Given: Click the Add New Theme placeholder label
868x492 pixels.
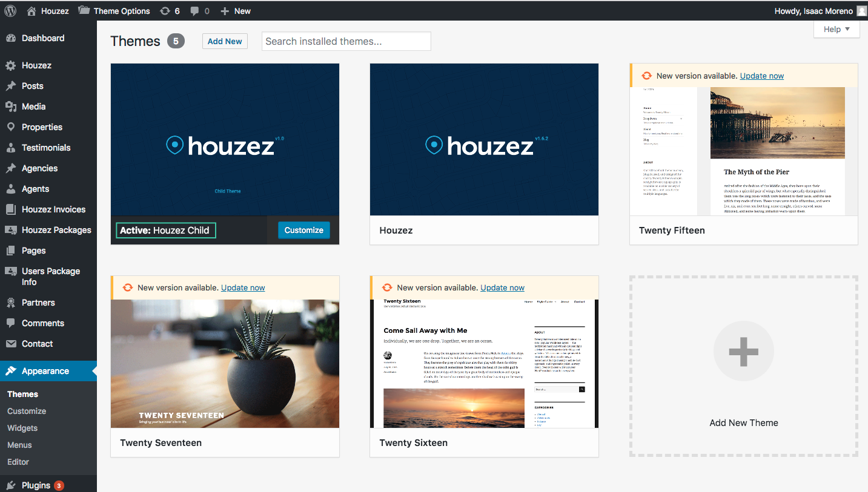Looking at the screenshot, I should tap(744, 423).
